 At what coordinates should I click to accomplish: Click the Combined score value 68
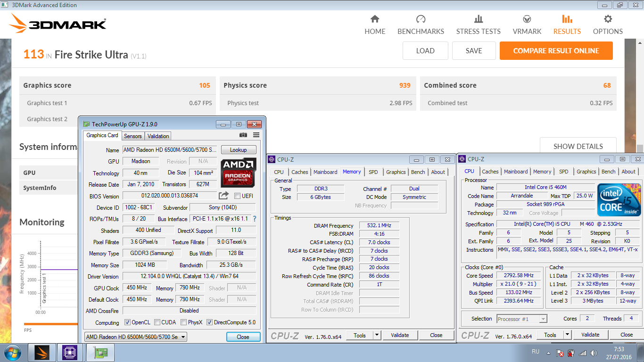[607, 85]
